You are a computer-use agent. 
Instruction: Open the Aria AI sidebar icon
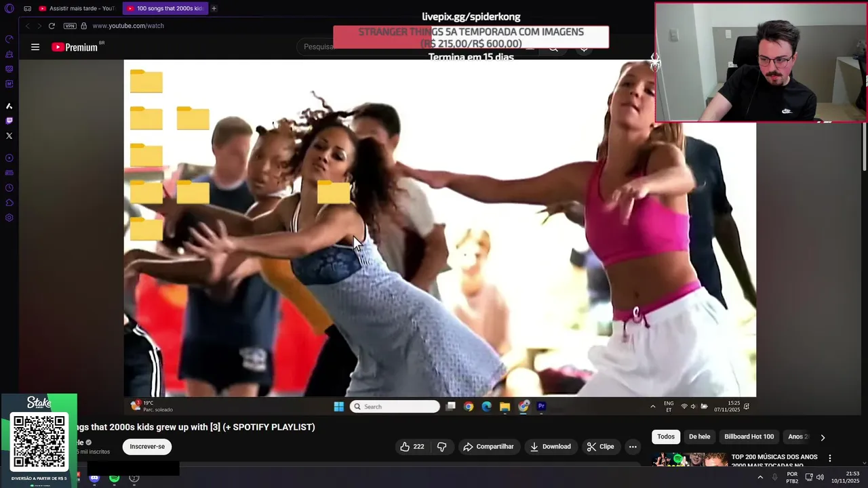9,106
